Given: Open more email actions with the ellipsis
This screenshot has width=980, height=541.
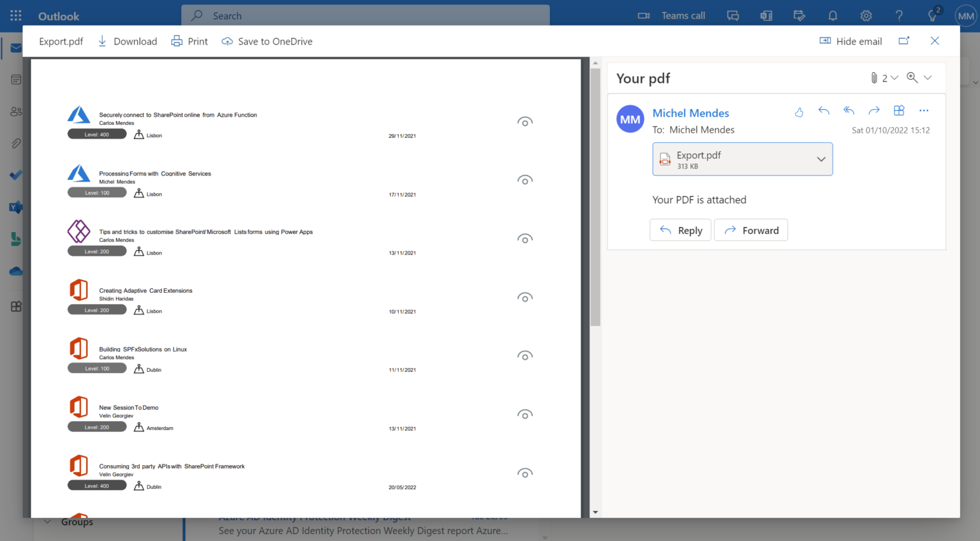Looking at the screenshot, I should point(924,110).
